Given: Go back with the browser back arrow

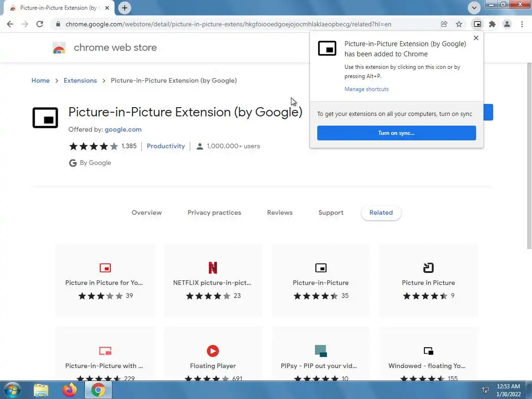Looking at the screenshot, I should pyautogui.click(x=10, y=24).
